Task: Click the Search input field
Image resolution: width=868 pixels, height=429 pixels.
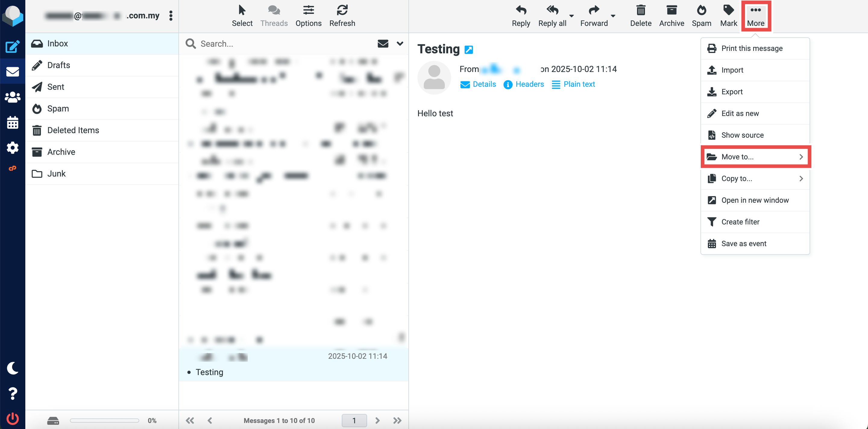Action: 283,44
